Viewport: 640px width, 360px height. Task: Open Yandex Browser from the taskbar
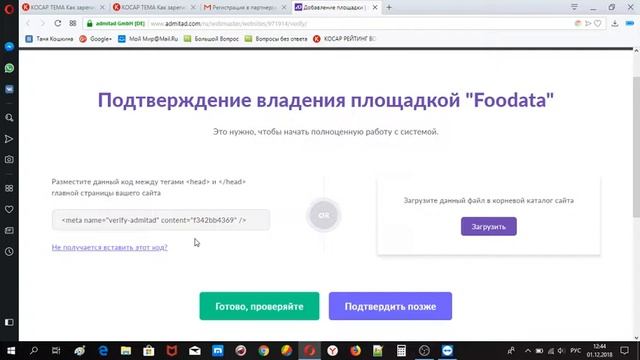coord(333,351)
